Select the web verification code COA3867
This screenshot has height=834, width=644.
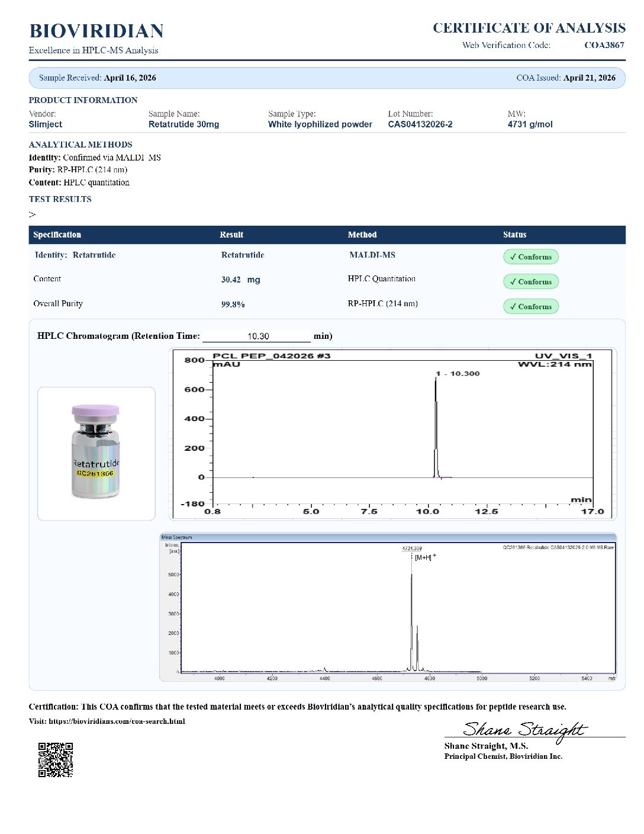604,45
